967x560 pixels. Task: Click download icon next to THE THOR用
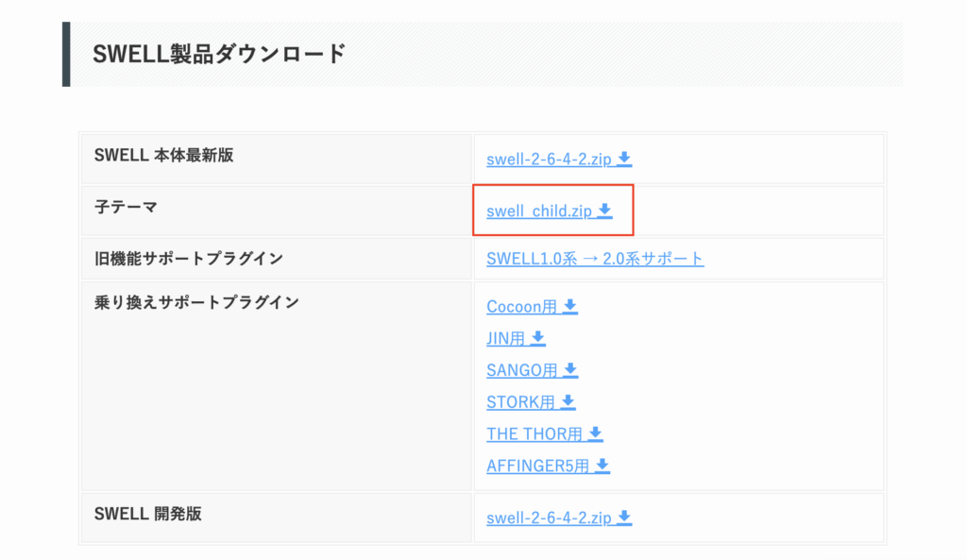[595, 433]
